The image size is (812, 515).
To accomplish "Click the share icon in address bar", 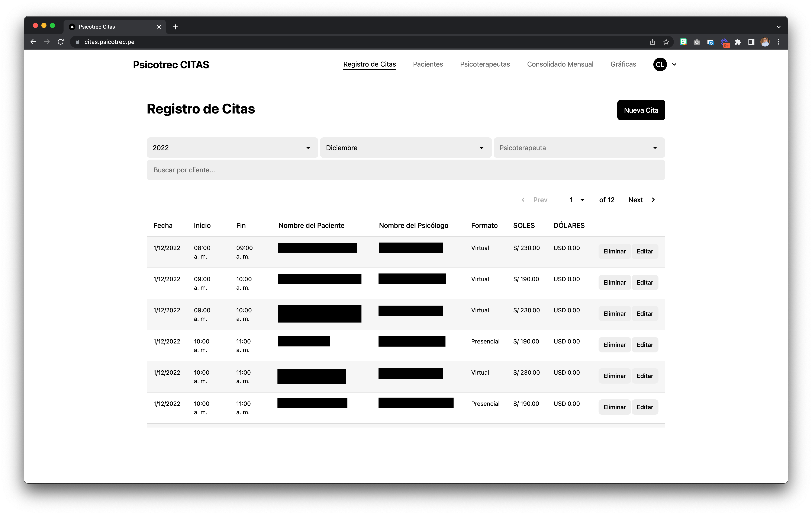I will point(652,42).
